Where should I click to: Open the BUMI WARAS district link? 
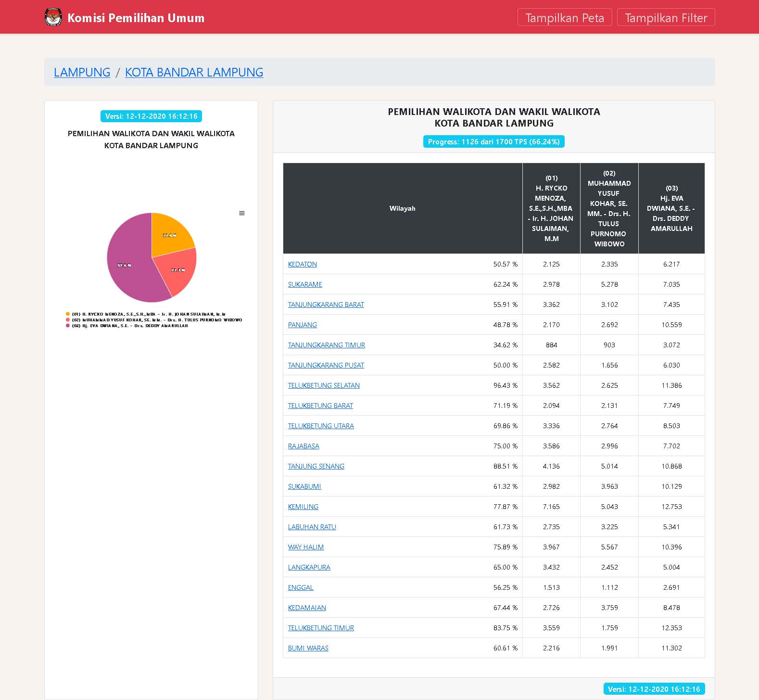pyautogui.click(x=308, y=648)
